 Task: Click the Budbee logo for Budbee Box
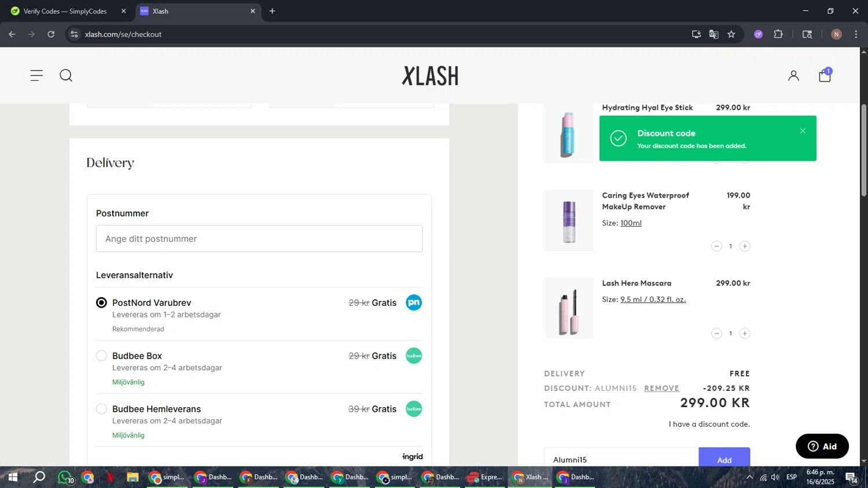[414, 356]
